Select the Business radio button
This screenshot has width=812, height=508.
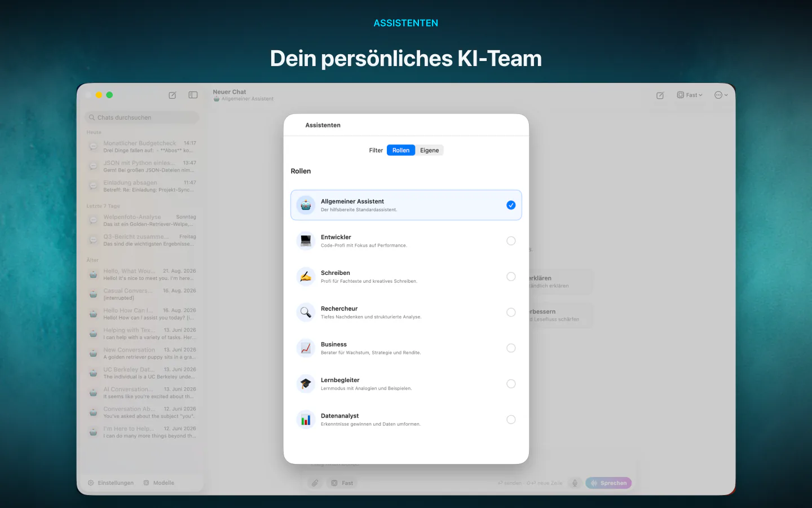coord(511,348)
